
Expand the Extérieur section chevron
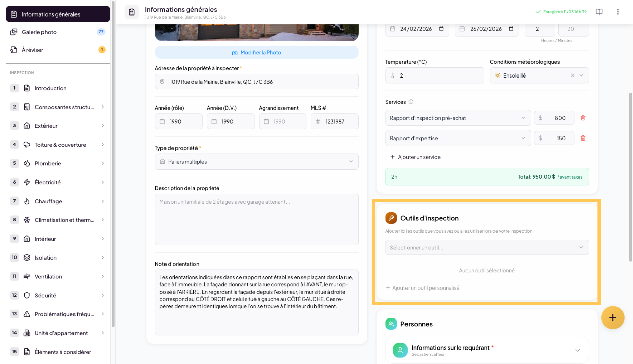pyautogui.click(x=103, y=126)
